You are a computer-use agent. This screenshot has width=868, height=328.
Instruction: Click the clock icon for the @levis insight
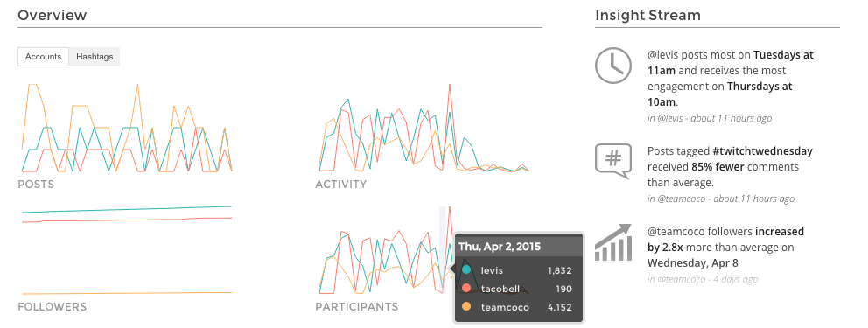[x=612, y=66]
